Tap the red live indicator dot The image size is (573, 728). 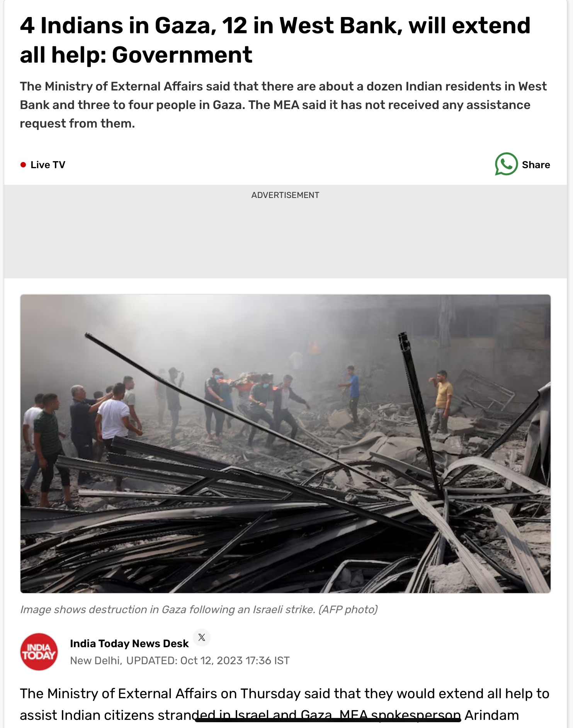[x=23, y=165]
